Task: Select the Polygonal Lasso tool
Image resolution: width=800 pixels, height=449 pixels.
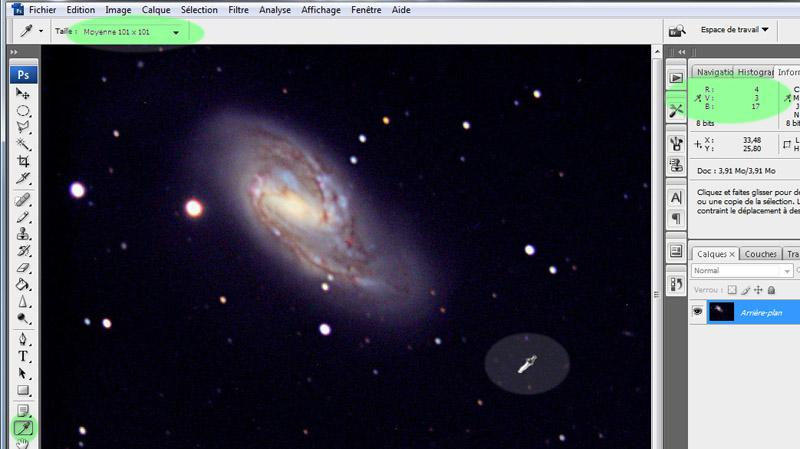Action: point(22,127)
